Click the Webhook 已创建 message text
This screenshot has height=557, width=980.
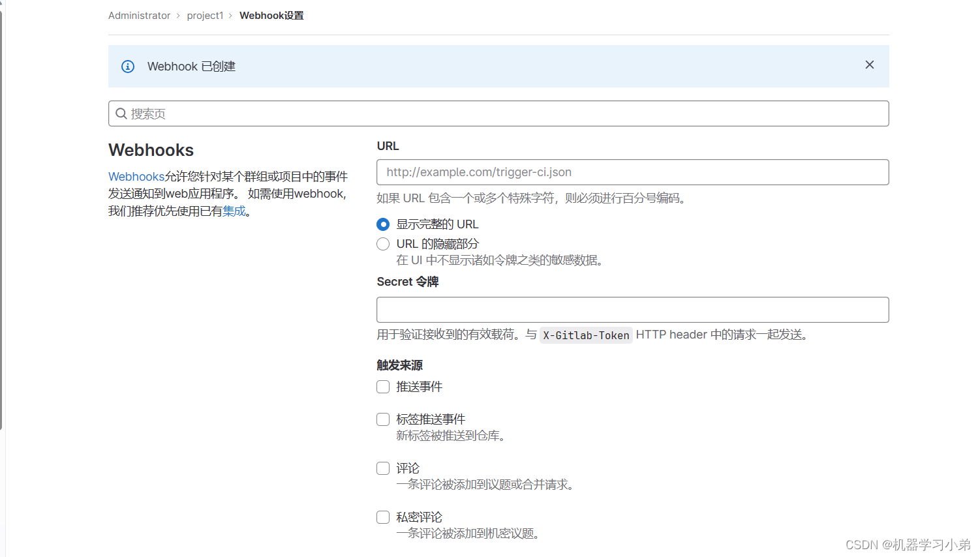click(x=191, y=67)
